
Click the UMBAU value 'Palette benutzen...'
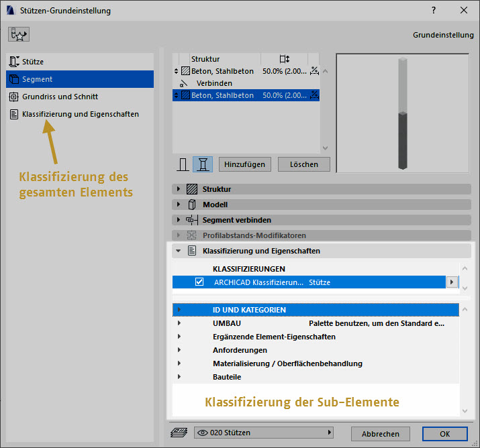[377, 323]
